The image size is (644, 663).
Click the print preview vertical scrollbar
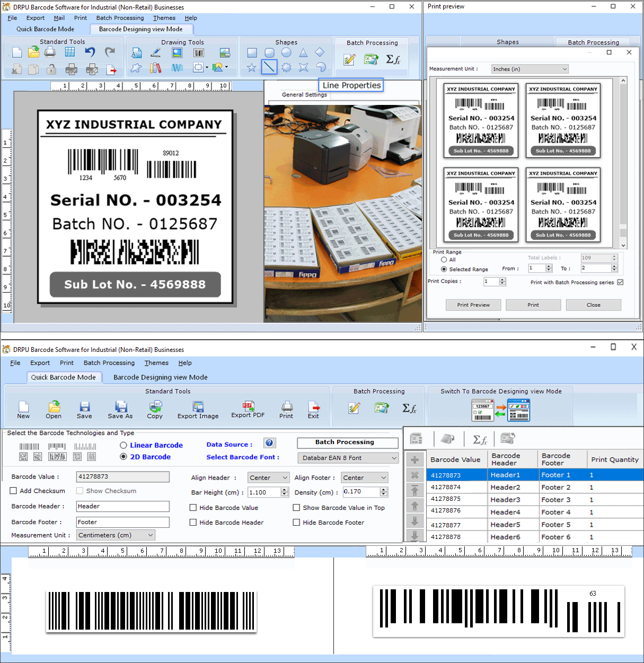(623, 163)
